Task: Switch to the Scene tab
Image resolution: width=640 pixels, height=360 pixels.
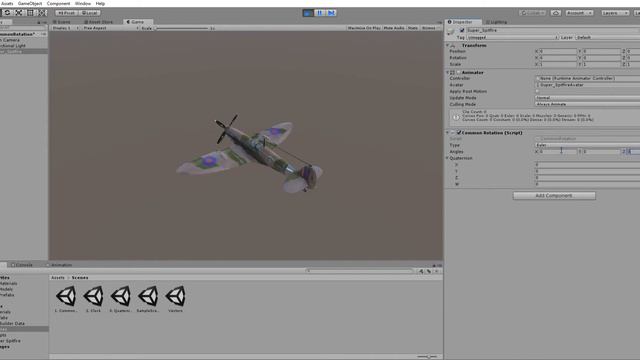Action: click(x=62, y=22)
